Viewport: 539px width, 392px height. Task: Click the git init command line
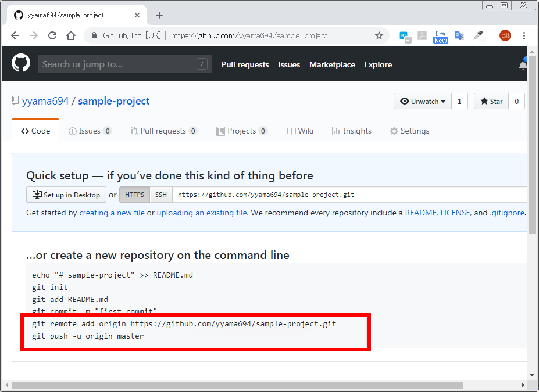coord(50,287)
